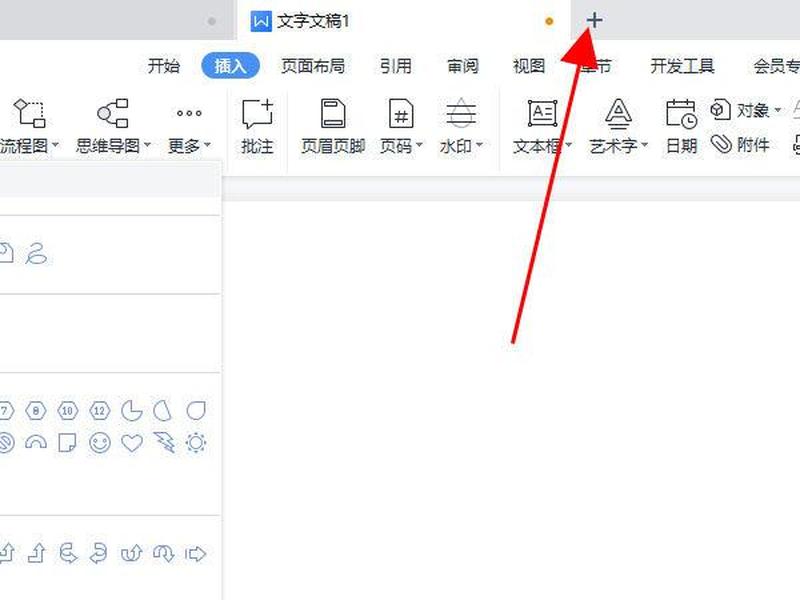Expand the 艺术字 word art dropdown

tap(644, 145)
